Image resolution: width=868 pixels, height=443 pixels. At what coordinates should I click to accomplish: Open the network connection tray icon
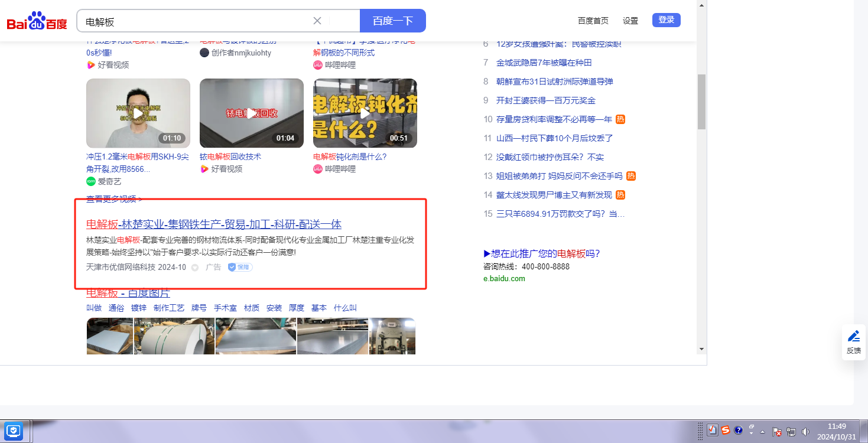[791, 432]
